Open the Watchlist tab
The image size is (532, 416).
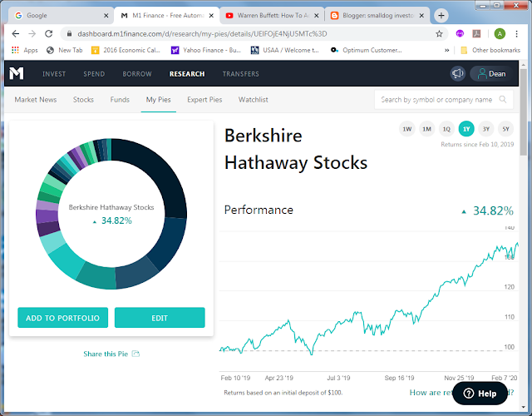(x=253, y=100)
